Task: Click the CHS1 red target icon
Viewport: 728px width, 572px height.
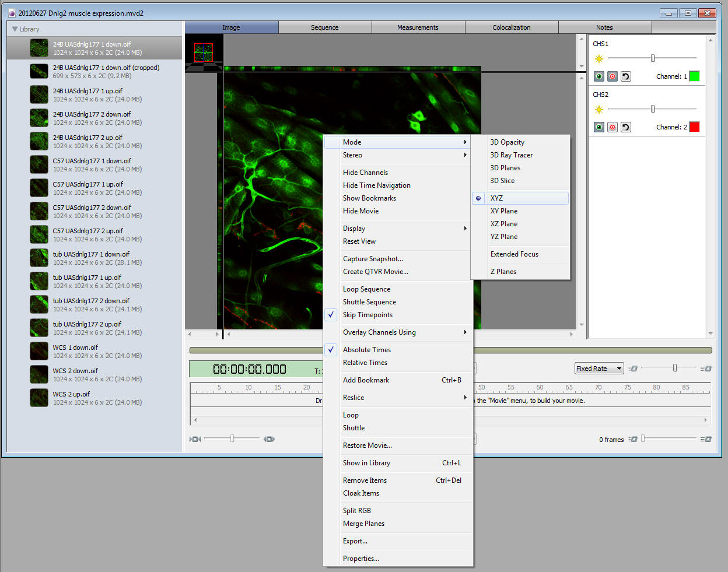Action: 612,76
